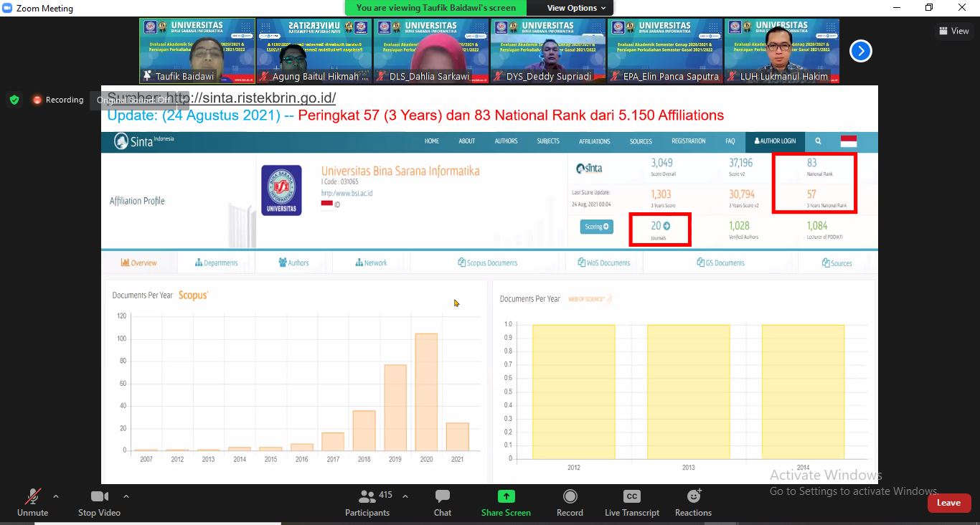Open AUTHORS in Sinta navigation
The width and height of the screenshot is (980, 525).
click(x=506, y=141)
